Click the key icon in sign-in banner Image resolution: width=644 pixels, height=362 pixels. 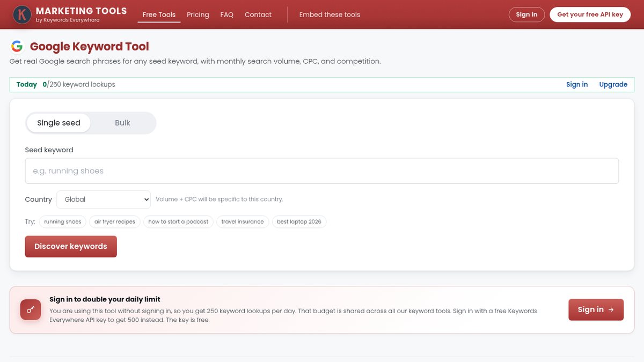31,310
